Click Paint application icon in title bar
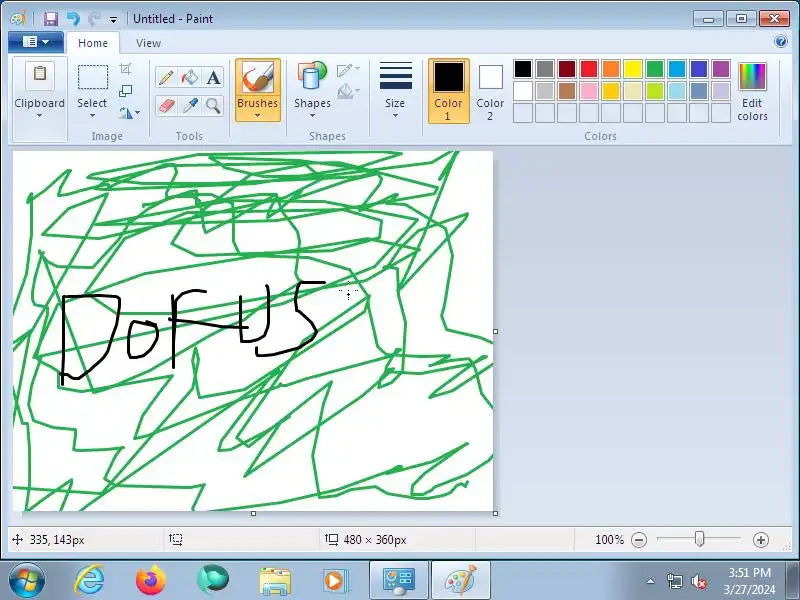This screenshot has width=800, height=600. click(18, 19)
